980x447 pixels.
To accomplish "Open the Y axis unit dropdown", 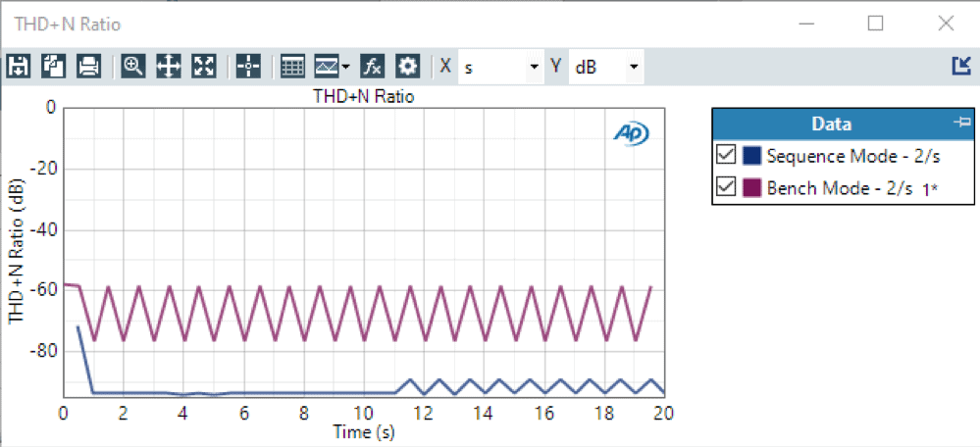I will tap(634, 68).
